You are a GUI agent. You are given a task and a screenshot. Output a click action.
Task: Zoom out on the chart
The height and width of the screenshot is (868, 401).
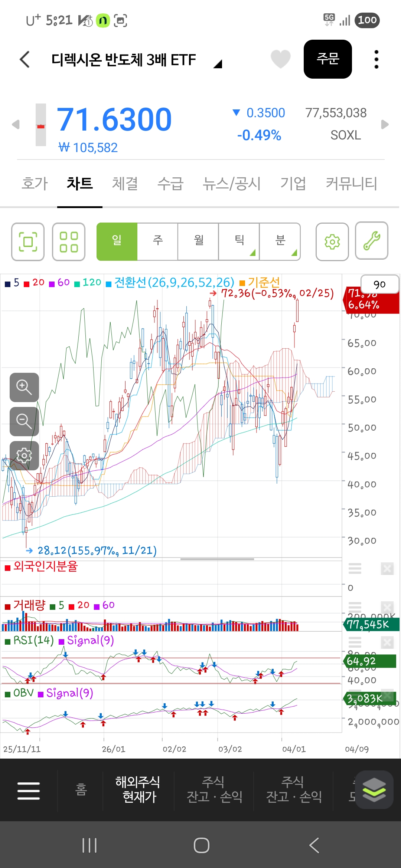coord(24,421)
